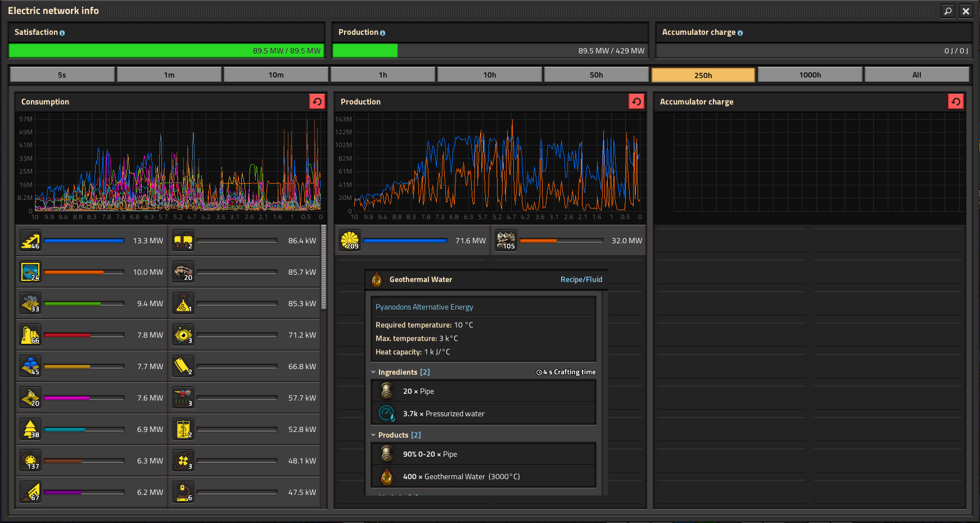980x523 pixels.
Task: Collapse the Products section
Action: [x=373, y=435]
